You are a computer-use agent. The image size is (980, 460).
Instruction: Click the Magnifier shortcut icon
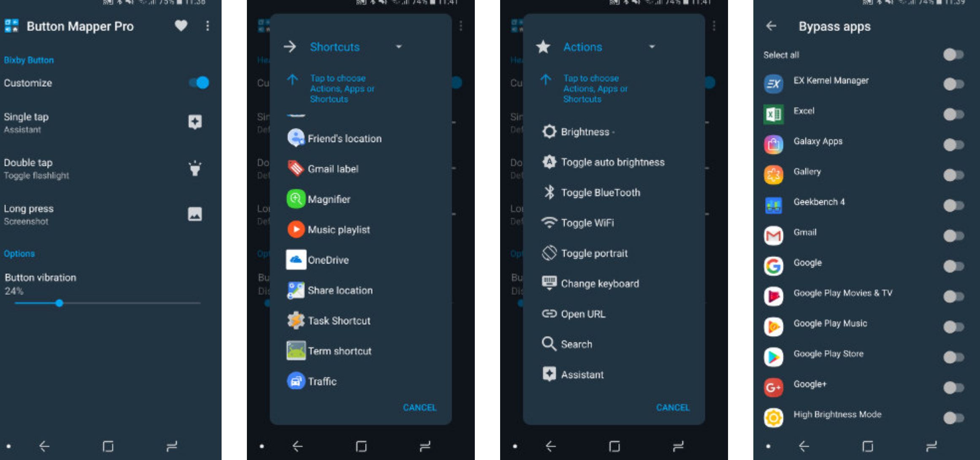point(294,199)
